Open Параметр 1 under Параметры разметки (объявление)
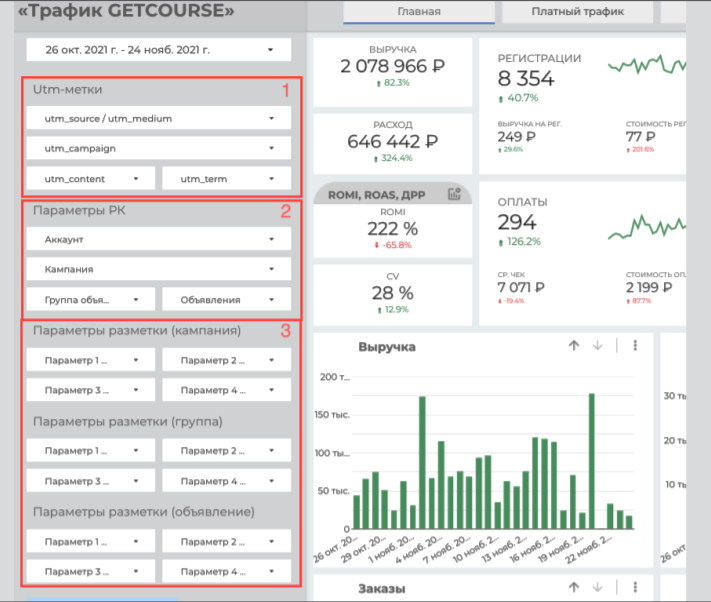 [91, 541]
